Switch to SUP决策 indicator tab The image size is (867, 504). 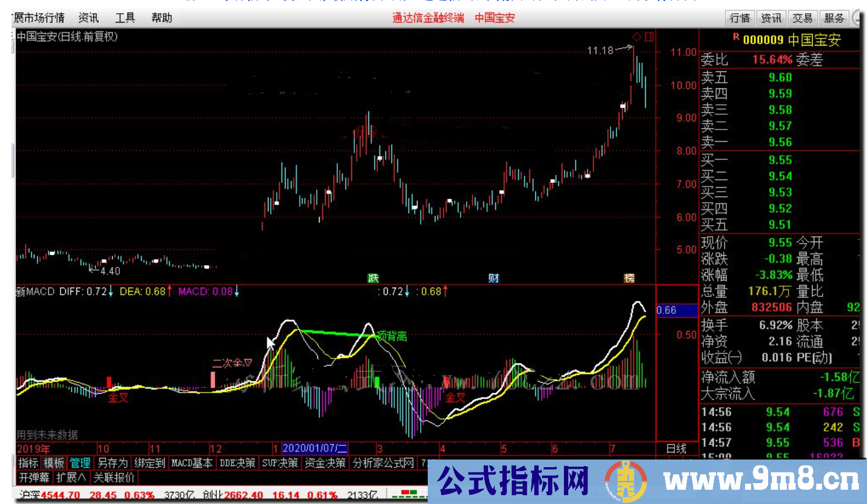[279, 463]
